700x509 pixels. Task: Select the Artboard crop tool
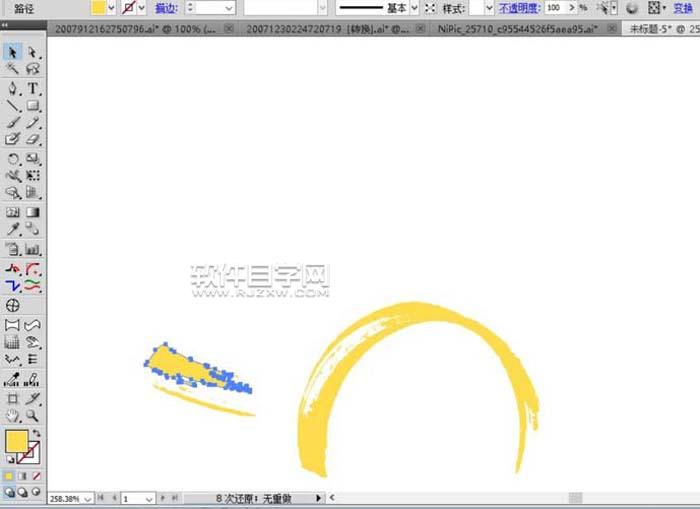click(12, 398)
